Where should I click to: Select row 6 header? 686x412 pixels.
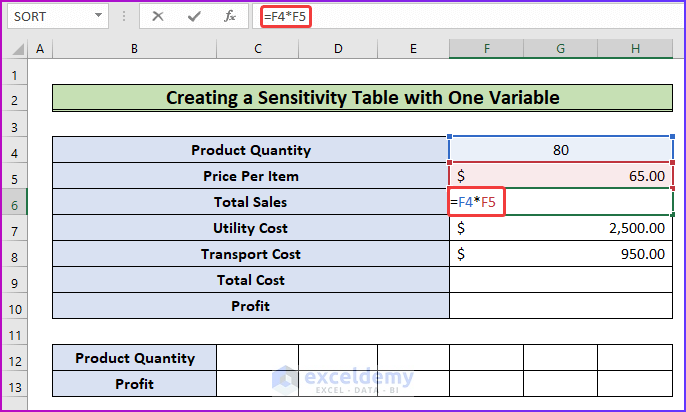pos(14,202)
